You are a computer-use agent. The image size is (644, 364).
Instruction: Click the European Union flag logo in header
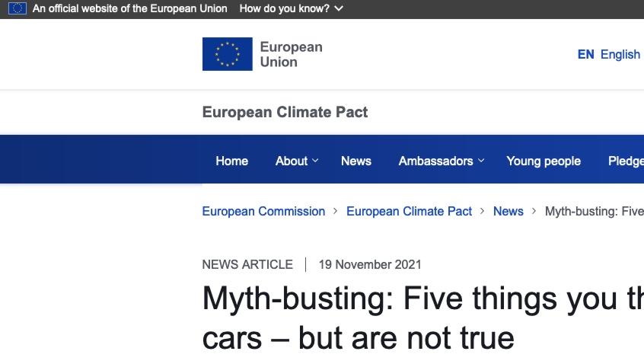click(227, 54)
